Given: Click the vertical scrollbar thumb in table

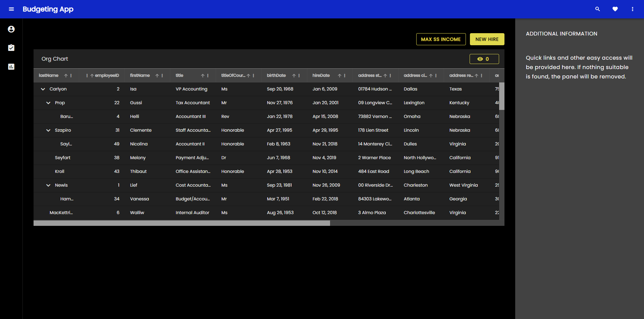Looking at the screenshot, I should 501,96.
